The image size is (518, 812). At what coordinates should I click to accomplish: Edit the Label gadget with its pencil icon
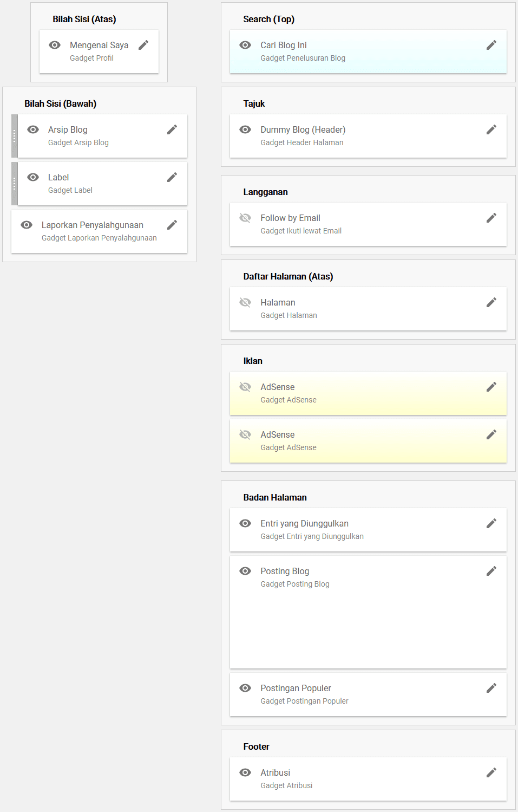[172, 177]
